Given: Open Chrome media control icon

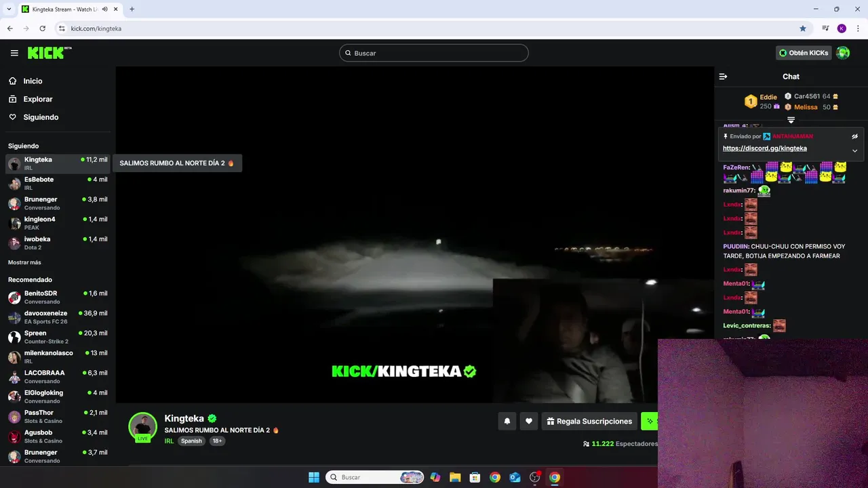Looking at the screenshot, I should tap(825, 28).
